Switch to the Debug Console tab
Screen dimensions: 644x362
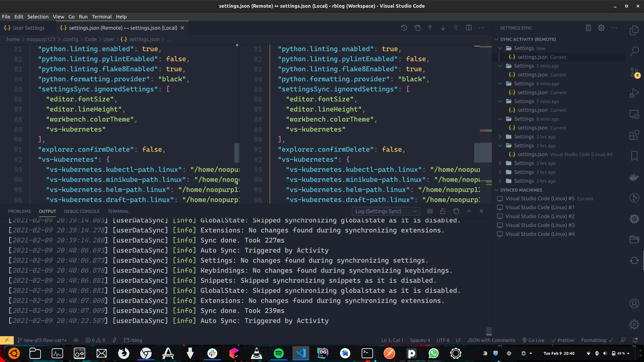point(82,211)
